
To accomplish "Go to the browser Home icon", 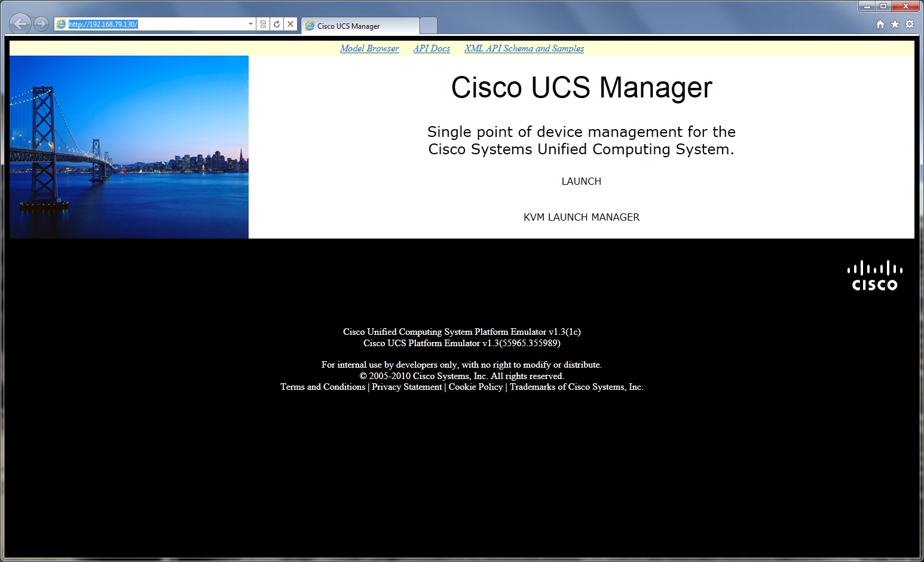I will tap(880, 25).
